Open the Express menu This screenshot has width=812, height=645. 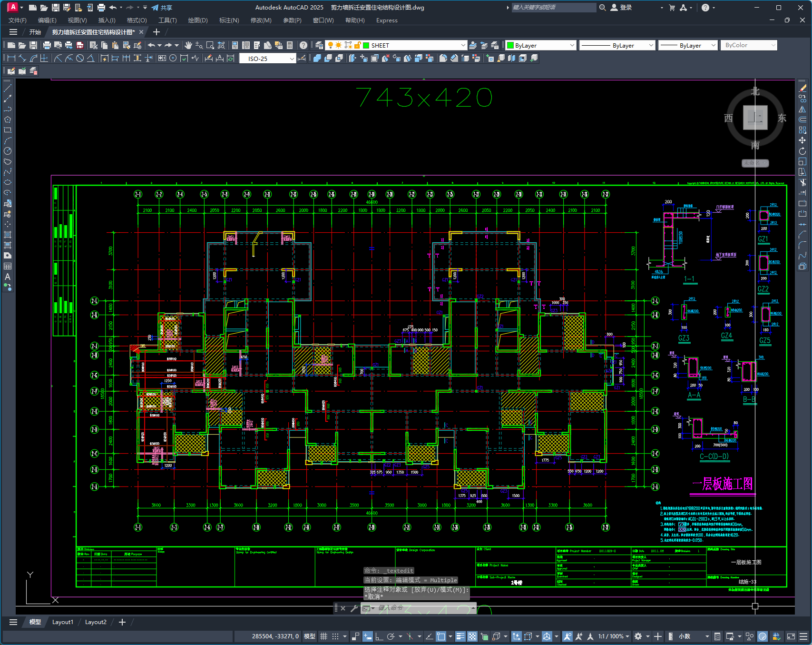point(387,20)
